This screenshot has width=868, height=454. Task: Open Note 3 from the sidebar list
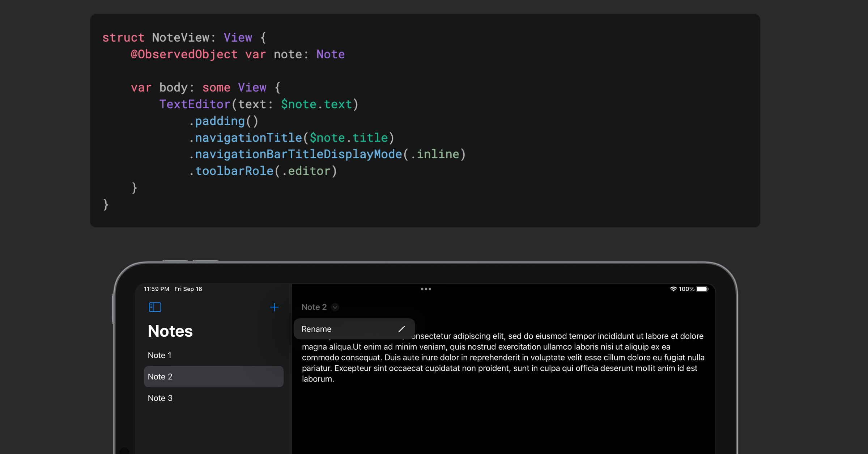(160, 398)
